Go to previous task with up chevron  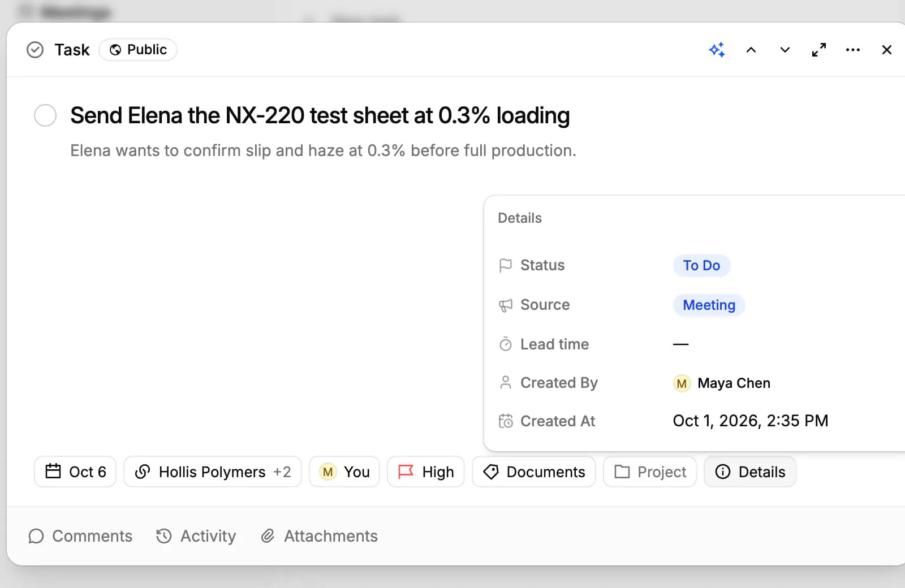pos(751,50)
